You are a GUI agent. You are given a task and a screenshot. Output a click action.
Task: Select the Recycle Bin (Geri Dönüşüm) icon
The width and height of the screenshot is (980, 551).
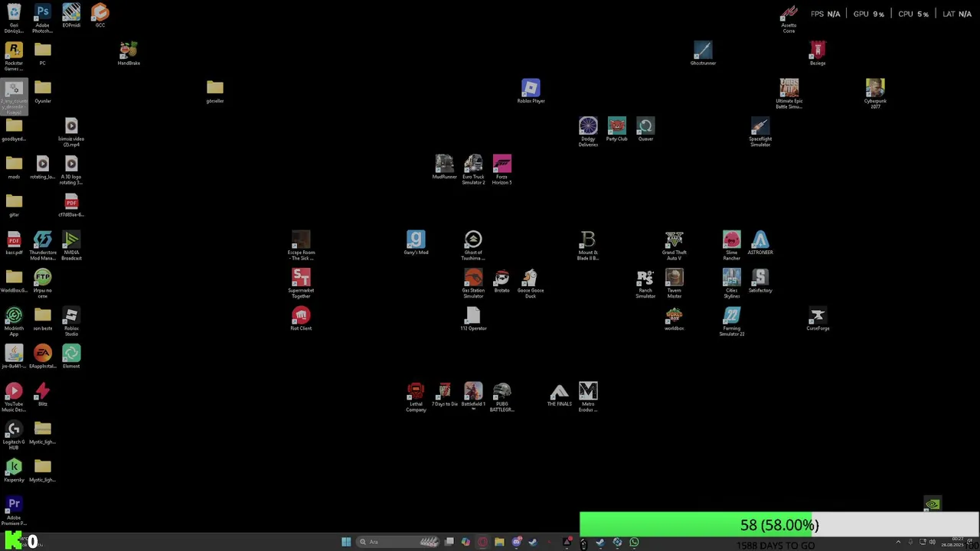point(14,18)
